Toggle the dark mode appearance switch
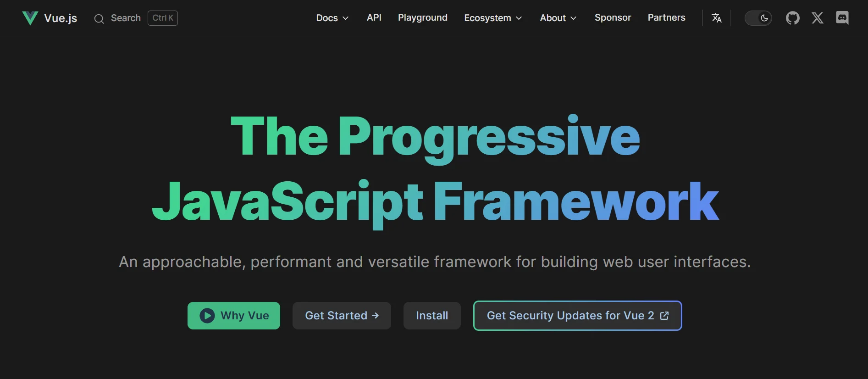This screenshot has height=379, width=868. [758, 18]
